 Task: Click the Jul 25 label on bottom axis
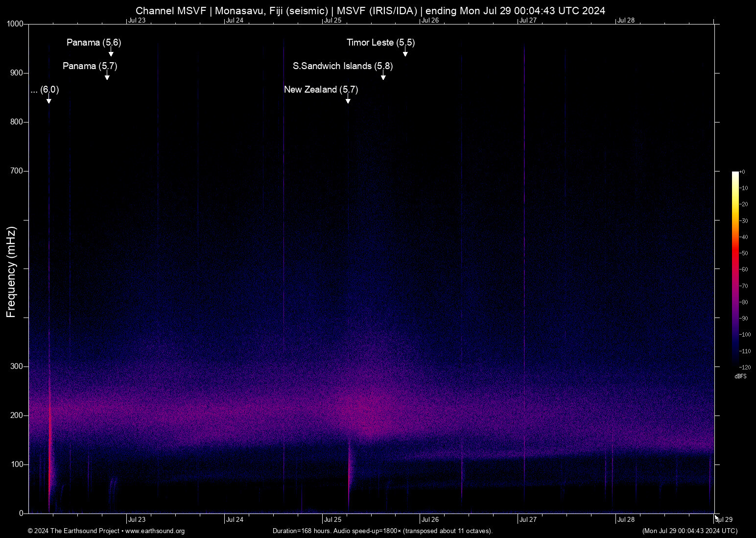pos(332,520)
